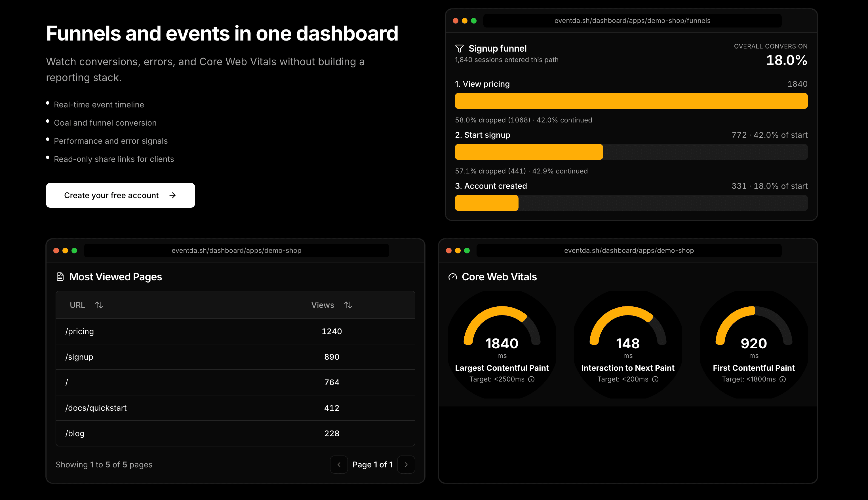868x500 pixels.
Task: Click green dot in Core Web Vitals window
Action: [x=467, y=251]
